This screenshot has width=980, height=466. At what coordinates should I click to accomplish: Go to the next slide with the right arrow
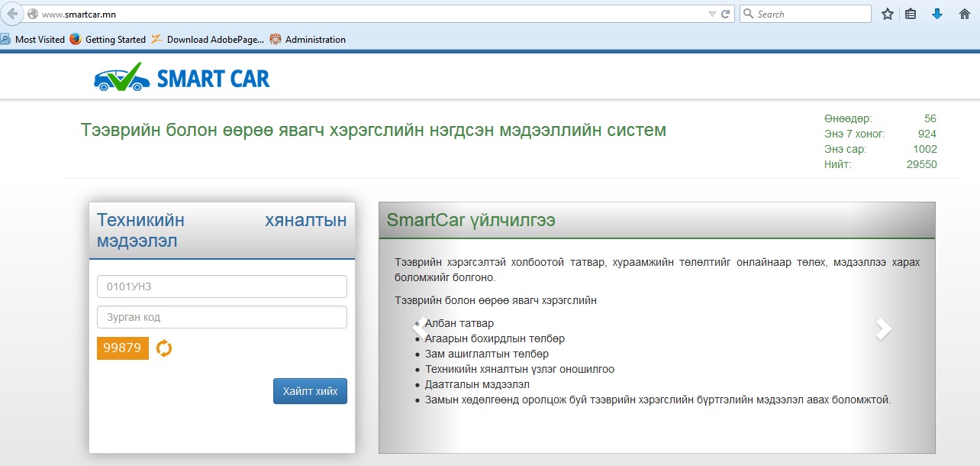coord(883,328)
